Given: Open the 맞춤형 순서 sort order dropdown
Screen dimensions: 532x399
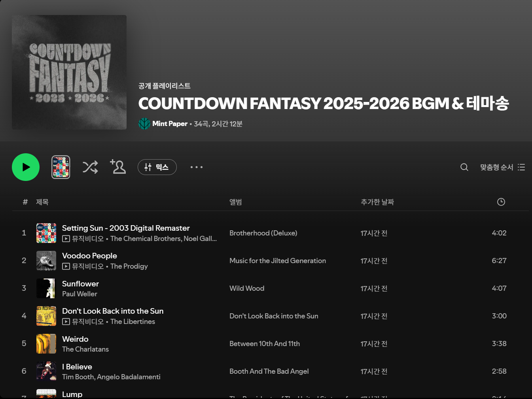Looking at the screenshot, I should [x=502, y=167].
